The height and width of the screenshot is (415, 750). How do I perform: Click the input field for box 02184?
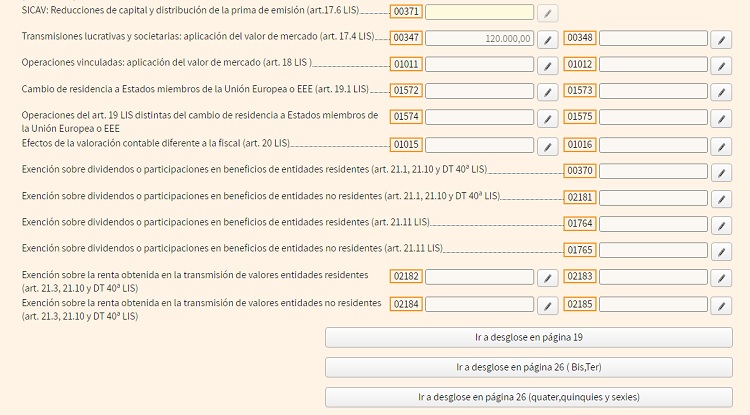479,304
